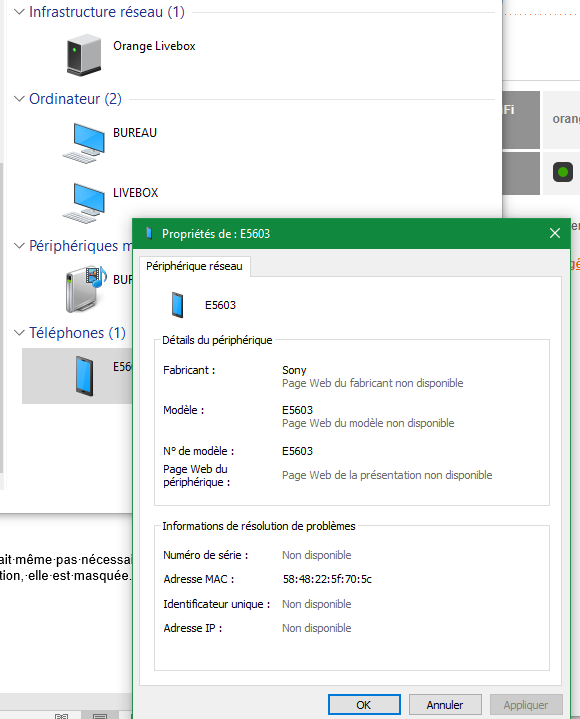This screenshot has width=580, height=719.
Task: Click the phone icon inside the properties dialog
Action: pos(177,305)
